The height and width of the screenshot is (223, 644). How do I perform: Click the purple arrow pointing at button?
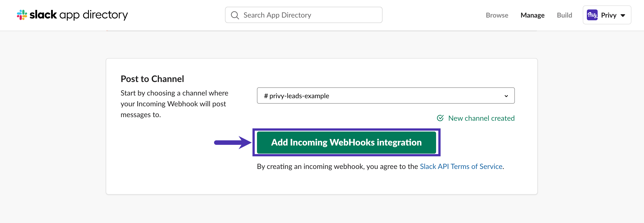pyautogui.click(x=233, y=142)
